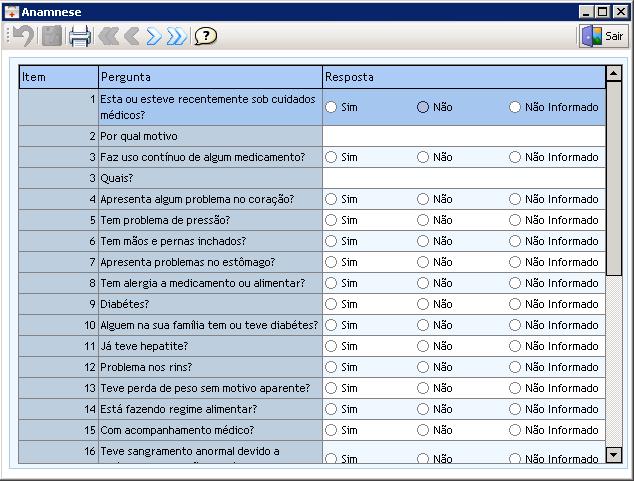Click the greyed save icon in toolbar
This screenshot has width=634, height=481.
[52, 36]
